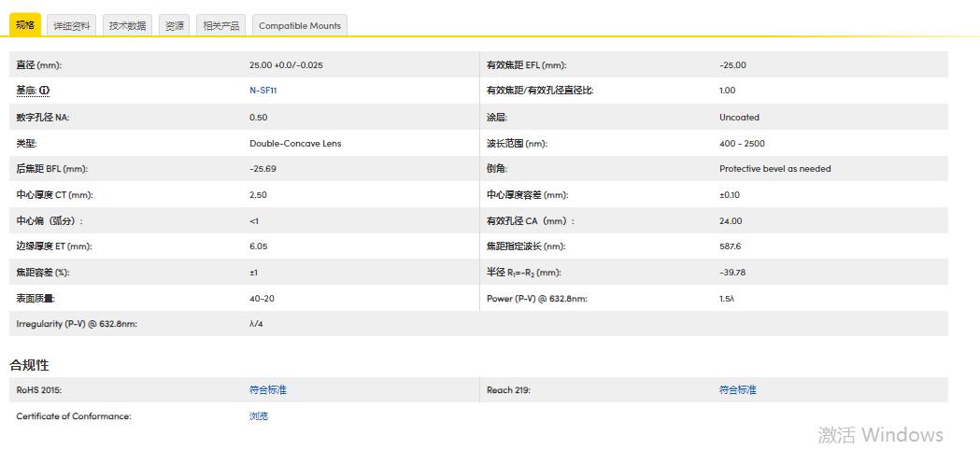This screenshot has height=450, width=980.
Task: Click the Protective bevel as needed value
Action: (x=774, y=169)
